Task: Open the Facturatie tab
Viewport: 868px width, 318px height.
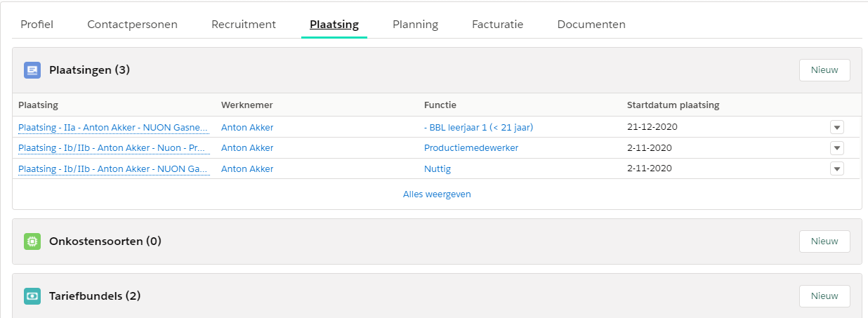Action: pos(497,25)
